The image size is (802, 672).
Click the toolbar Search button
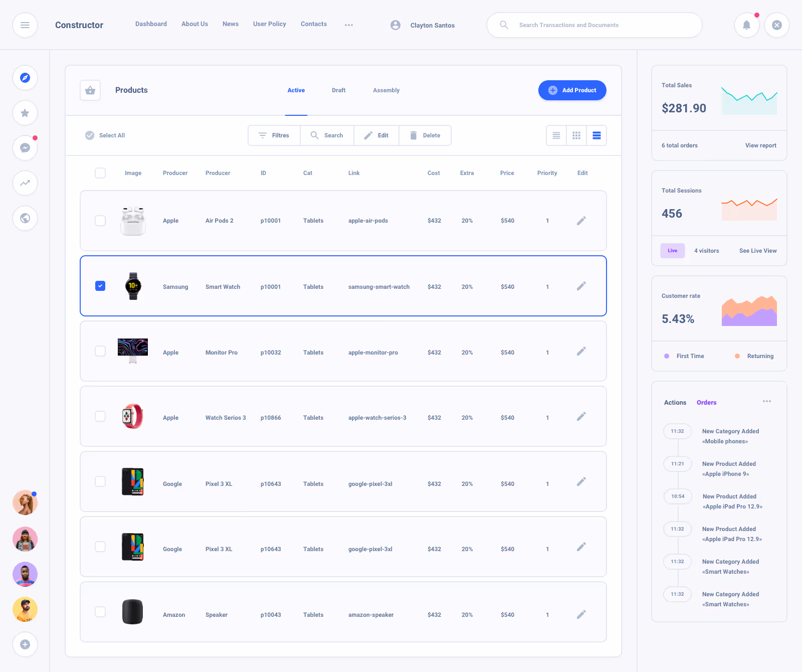[x=327, y=135]
